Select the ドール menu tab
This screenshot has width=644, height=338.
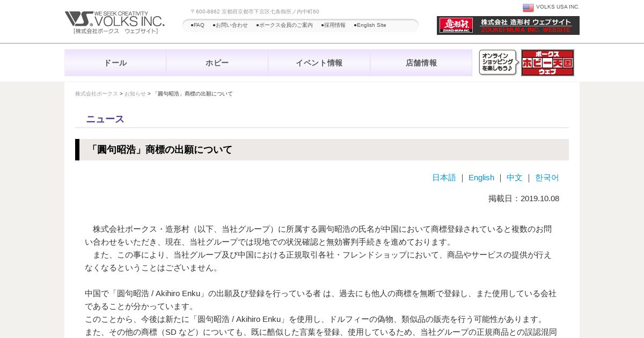(115, 63)
